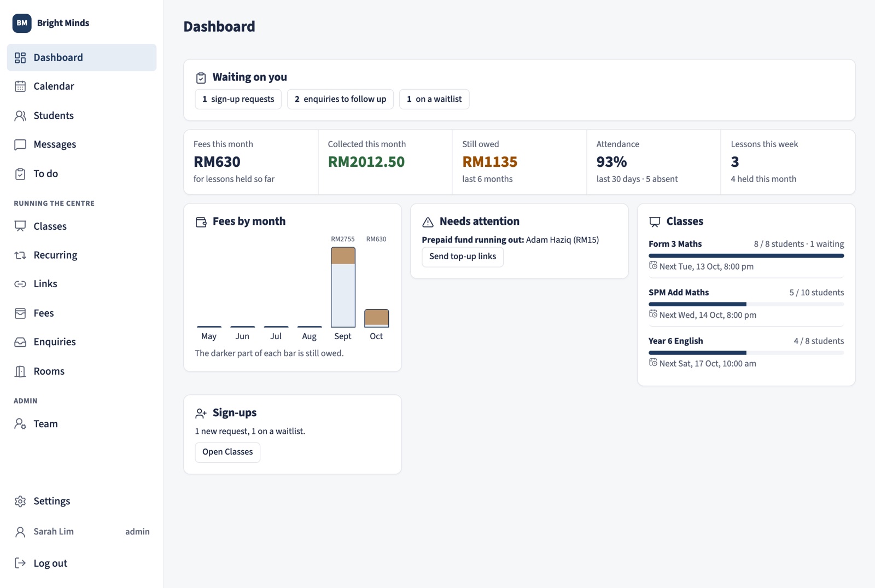This screenshot has height=588, width=875.
Task: Click the Calendar icon in sidebar
Action: [x=20, y=86]
